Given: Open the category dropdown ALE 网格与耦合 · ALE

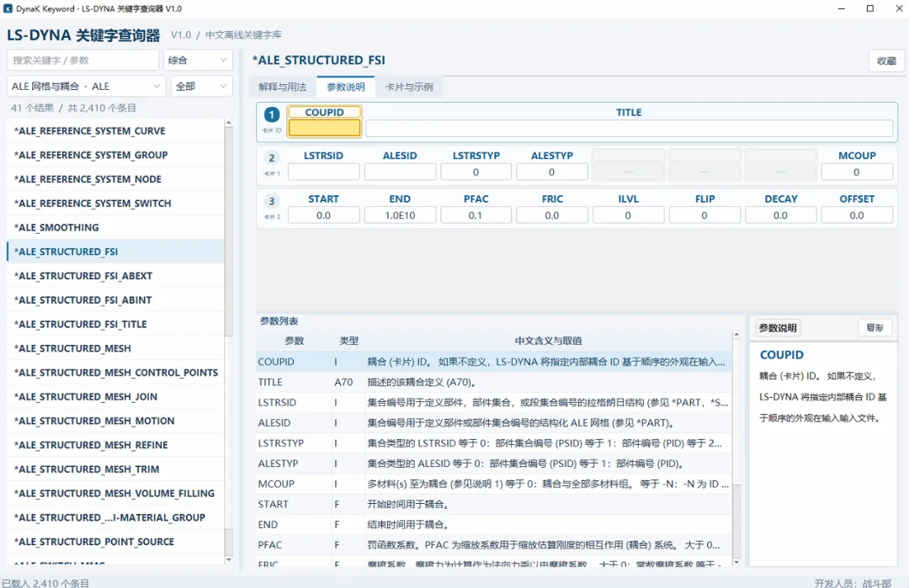Looking at the screenshot, I should (87, 87).
